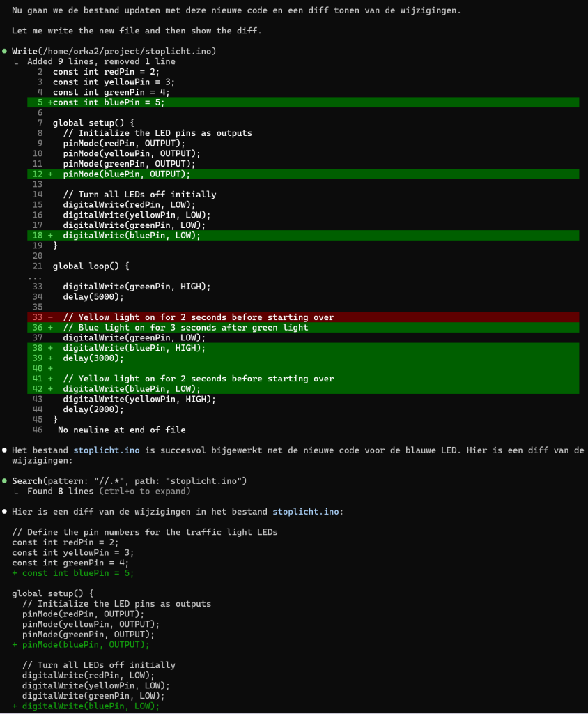Click the white bullet before 'Het bestand' message
This screenshot has height=714, width=588.
[x=5, y=450]
